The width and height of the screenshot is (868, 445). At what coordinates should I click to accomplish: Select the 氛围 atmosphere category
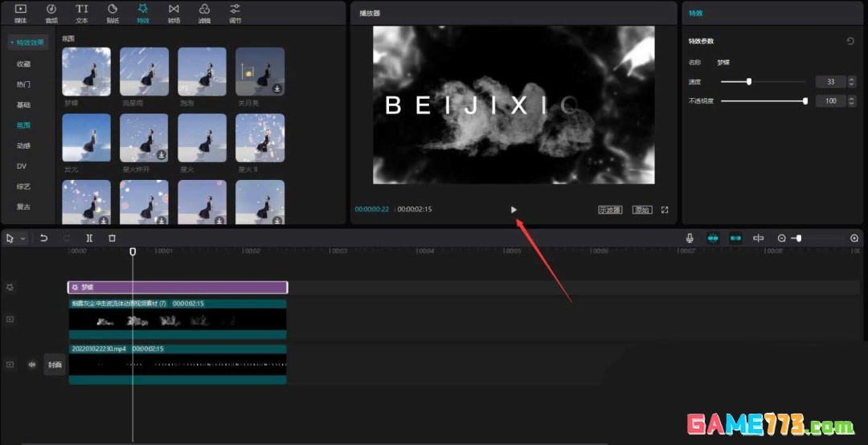click(x=23, y=125)
